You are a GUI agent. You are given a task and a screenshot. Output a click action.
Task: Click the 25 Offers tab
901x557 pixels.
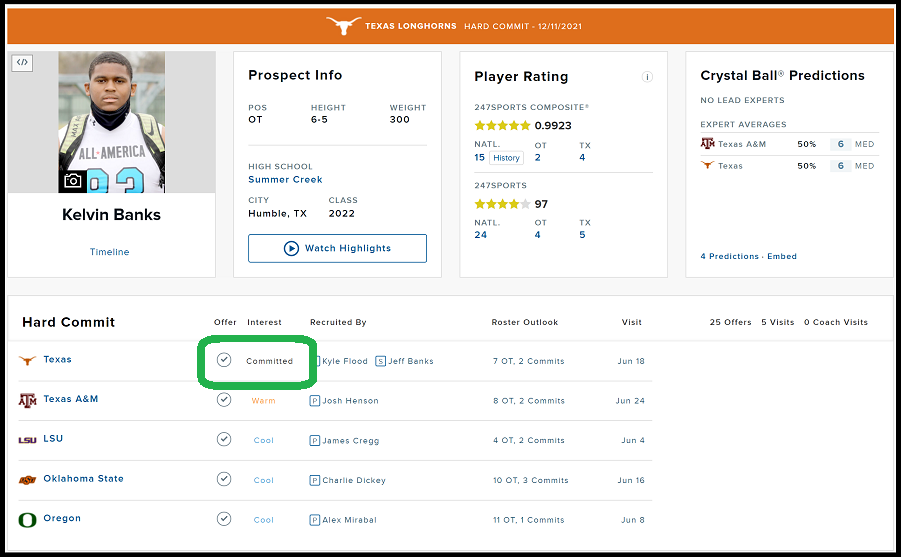click(x=730, y=322)
